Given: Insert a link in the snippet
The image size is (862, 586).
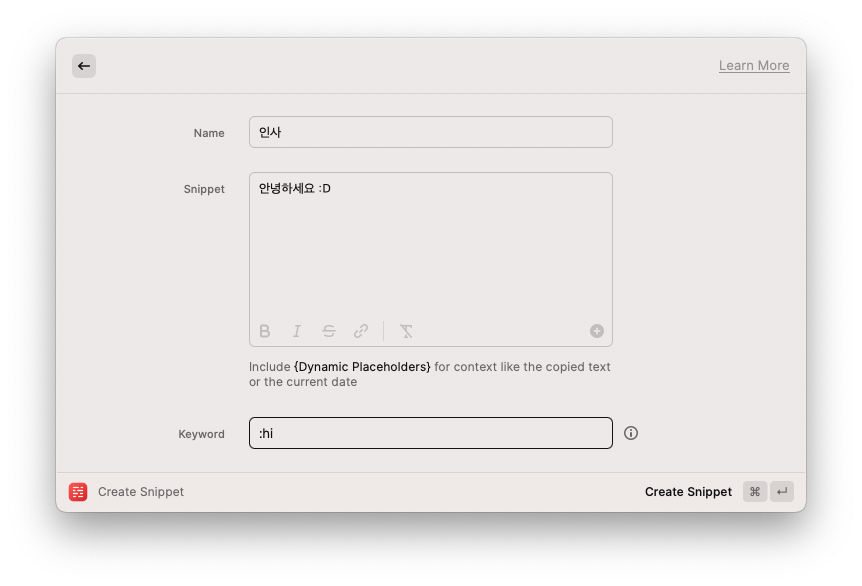Looking at the screenshot, I should point(361,331).
